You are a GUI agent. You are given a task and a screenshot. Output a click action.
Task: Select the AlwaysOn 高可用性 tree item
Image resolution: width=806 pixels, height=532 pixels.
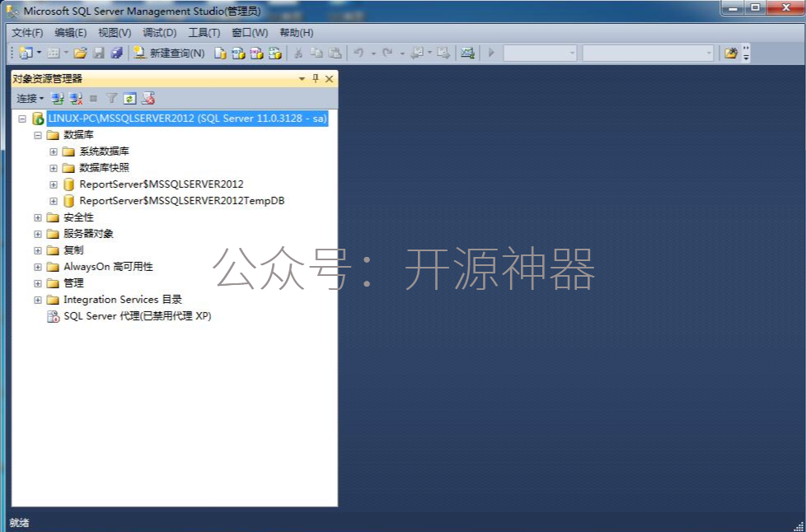(x=108, y=267)
